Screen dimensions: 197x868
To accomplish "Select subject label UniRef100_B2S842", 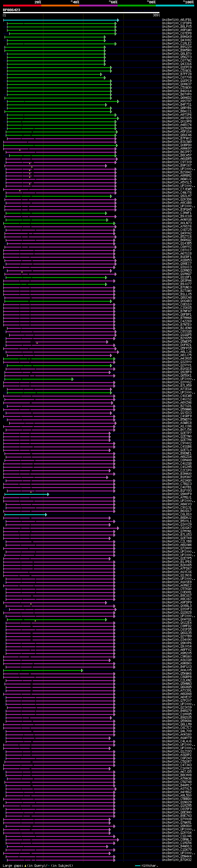I will (176, 172).
